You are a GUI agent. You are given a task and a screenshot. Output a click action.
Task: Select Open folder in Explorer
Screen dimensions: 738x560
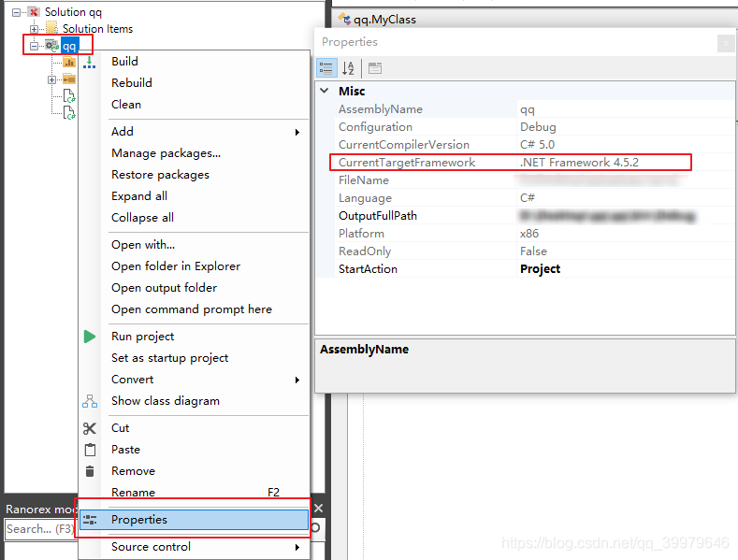click(x=194, y=266)
